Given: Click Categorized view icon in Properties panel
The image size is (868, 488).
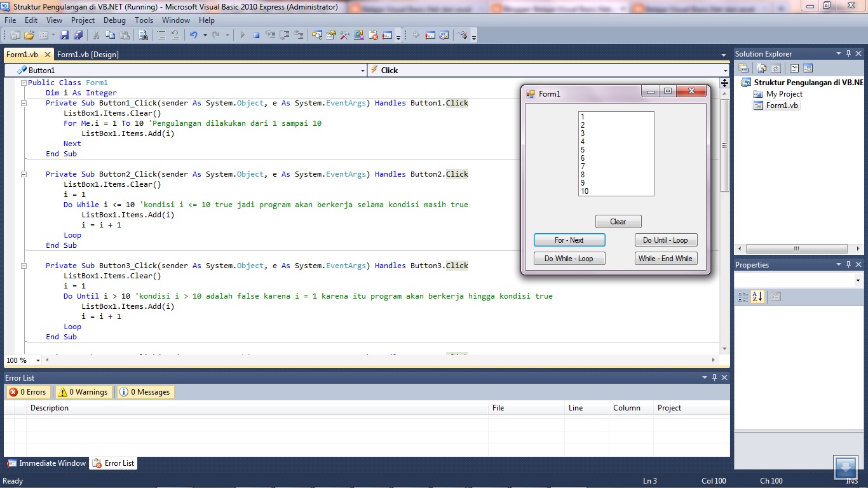Looking at the screenshot, I should (743, 296).
